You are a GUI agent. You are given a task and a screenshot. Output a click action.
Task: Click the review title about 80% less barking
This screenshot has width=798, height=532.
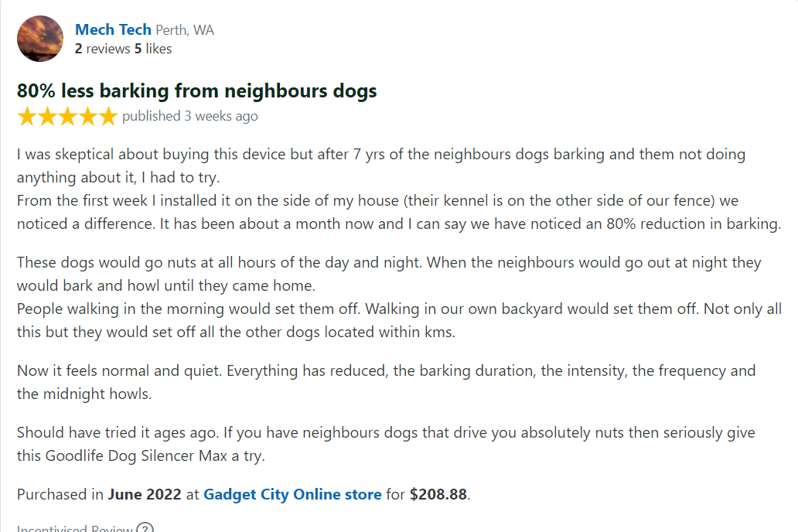pyautogui.click(x=196, y=90)
